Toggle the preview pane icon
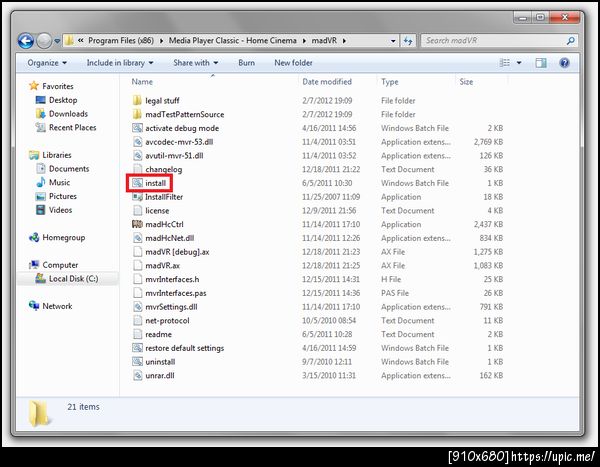This screenshot has height=467, width=600. pos(541,63)
